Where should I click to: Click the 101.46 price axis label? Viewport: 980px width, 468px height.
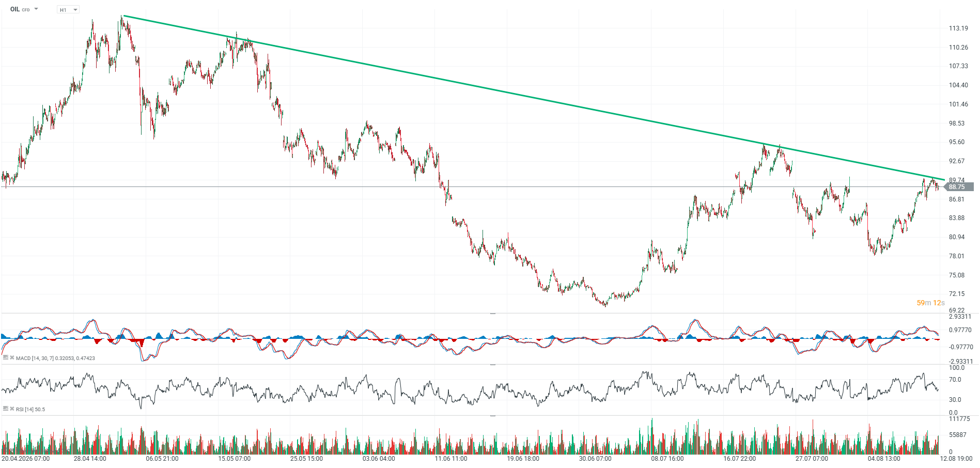958,104
